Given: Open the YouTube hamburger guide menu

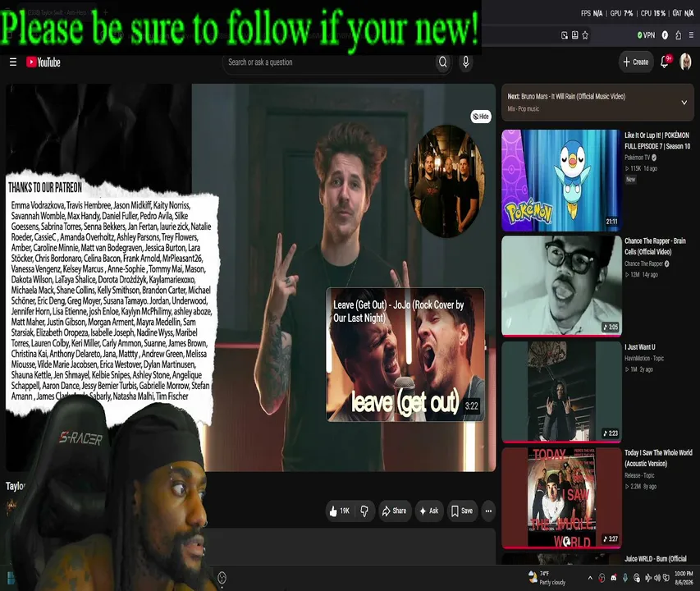Looking at the screenshot, I should (x=13, y=62).
